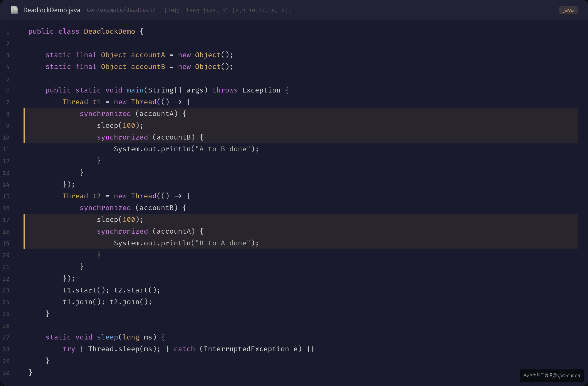Image resolution: width=588 pixels, height=386 pixels.
Task: Click sleep(100) on line 9
Action: 118,125
